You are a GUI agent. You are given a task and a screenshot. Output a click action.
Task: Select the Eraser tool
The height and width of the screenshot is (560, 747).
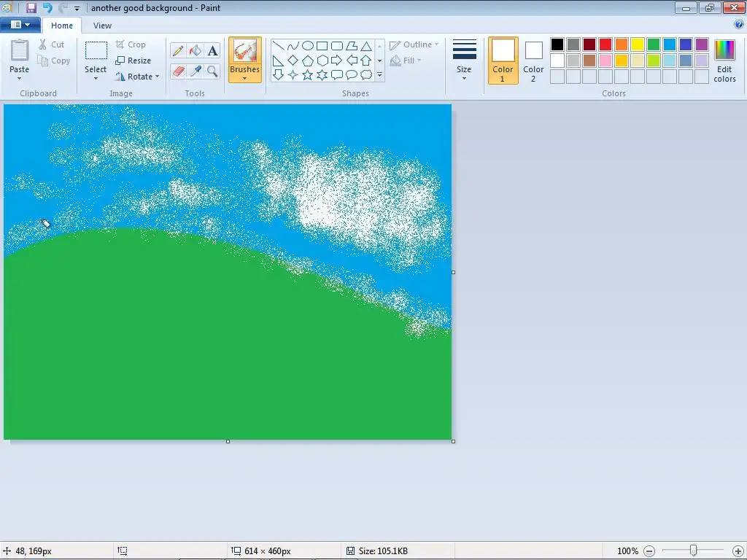(178, 71)
